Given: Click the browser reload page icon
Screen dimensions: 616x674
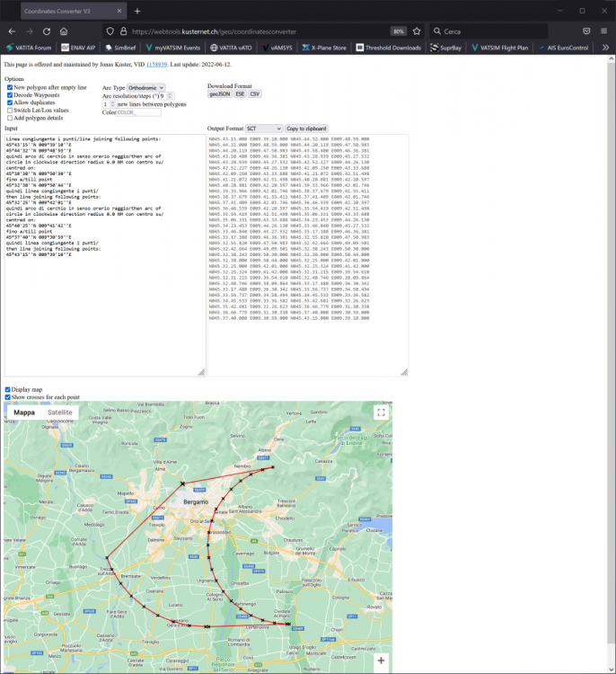Looking at the screenshot, I should click(45, 31).
